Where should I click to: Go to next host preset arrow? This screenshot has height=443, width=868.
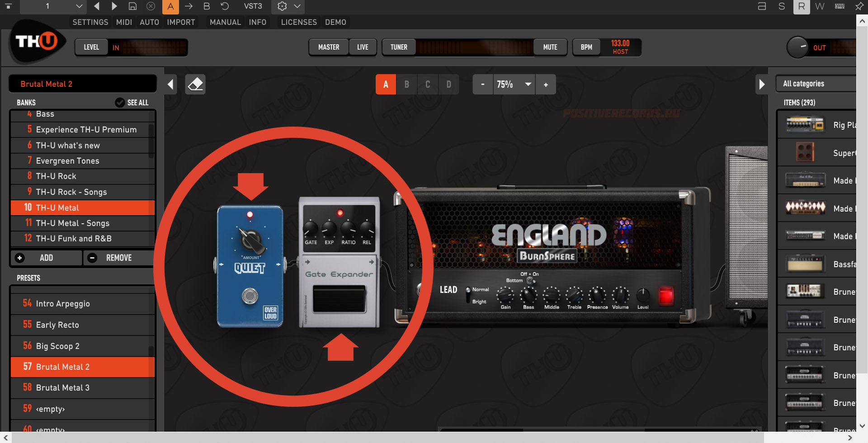pos(114,6)
